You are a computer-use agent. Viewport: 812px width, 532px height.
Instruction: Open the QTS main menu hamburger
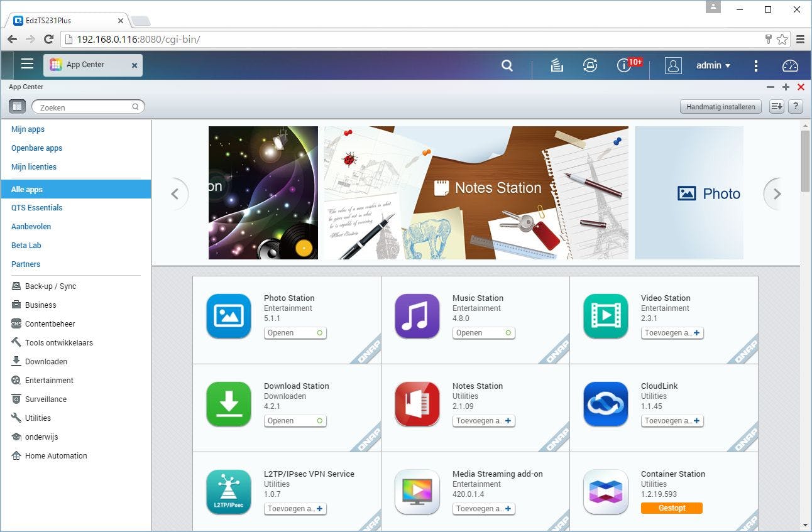[27, 64]
